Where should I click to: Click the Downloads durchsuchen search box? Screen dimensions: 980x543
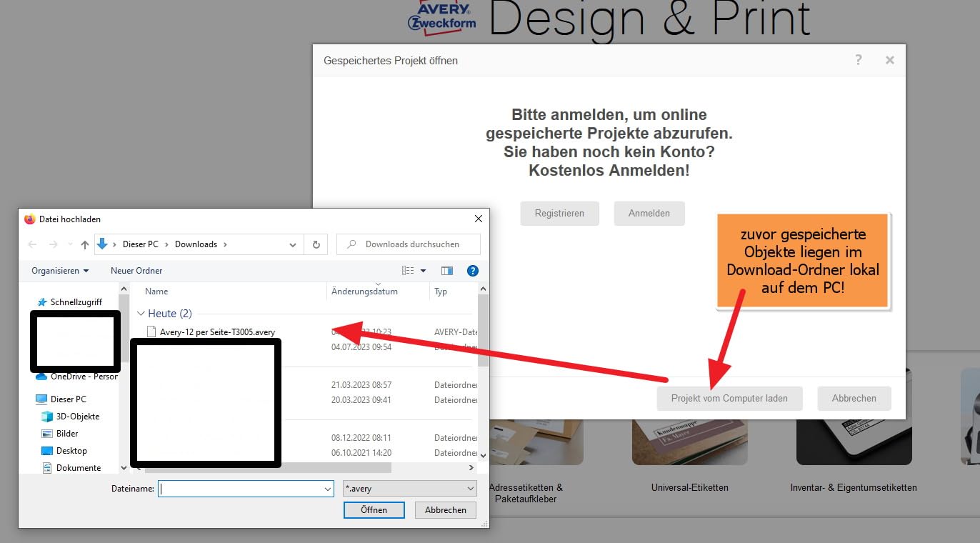pos(409,244)
